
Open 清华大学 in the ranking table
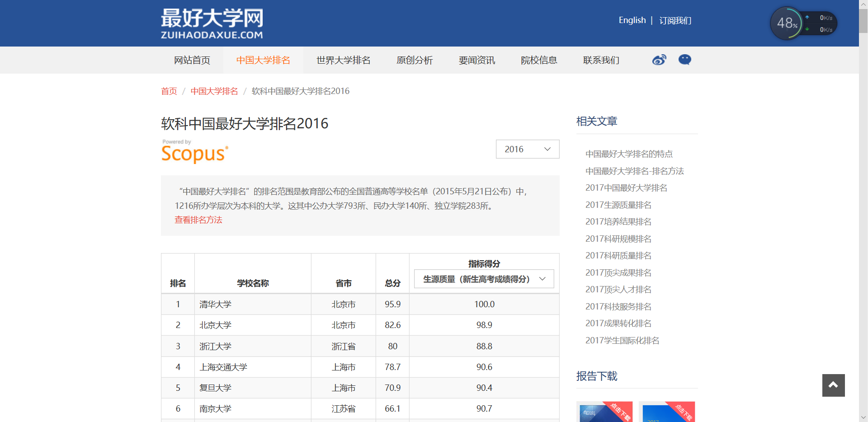(215, 305)
